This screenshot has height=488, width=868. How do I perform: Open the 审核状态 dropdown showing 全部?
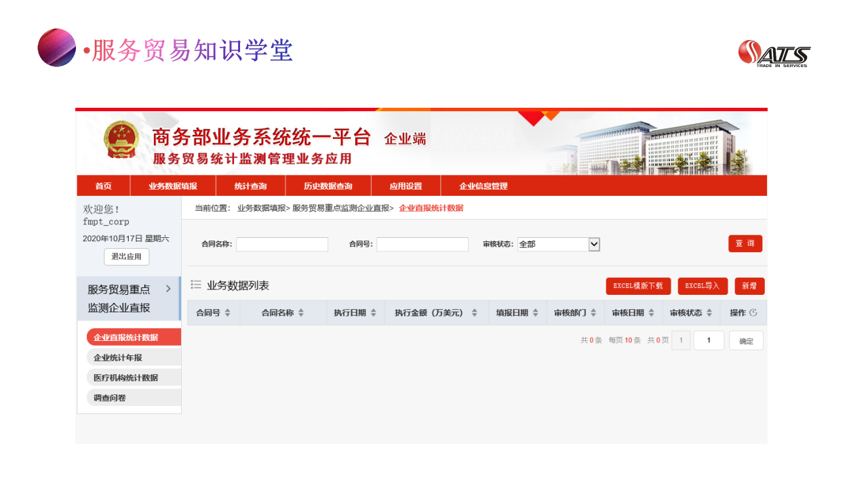tap(559, 244)
